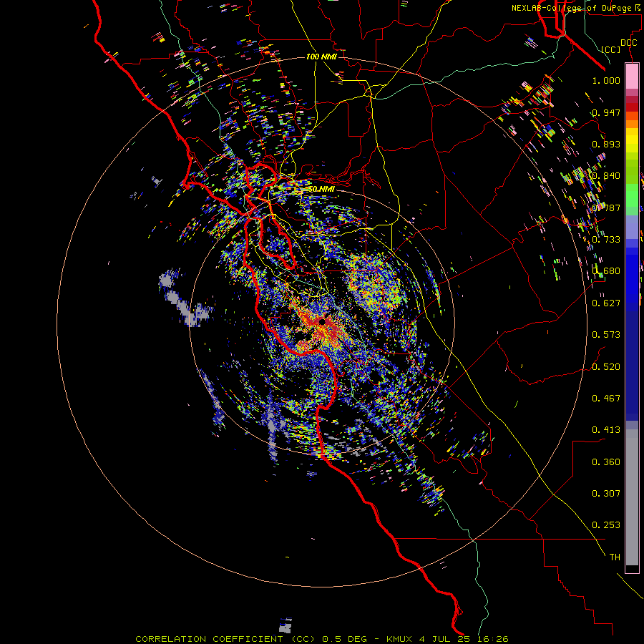This screenshot has width=644, height=644.
Task: Click the 0.573 scale value
Action: 606,335
